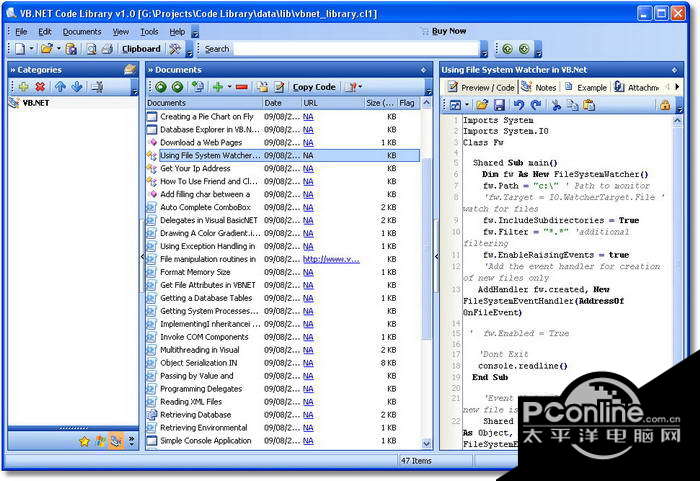This screenshot has height=481, width=700.
Task: Click Documents list scrollbar down arrow
Action: 426,443
